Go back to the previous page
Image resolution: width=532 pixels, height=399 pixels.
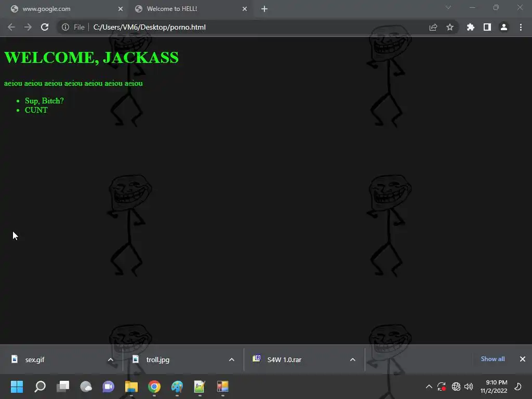tap(11, 27)
